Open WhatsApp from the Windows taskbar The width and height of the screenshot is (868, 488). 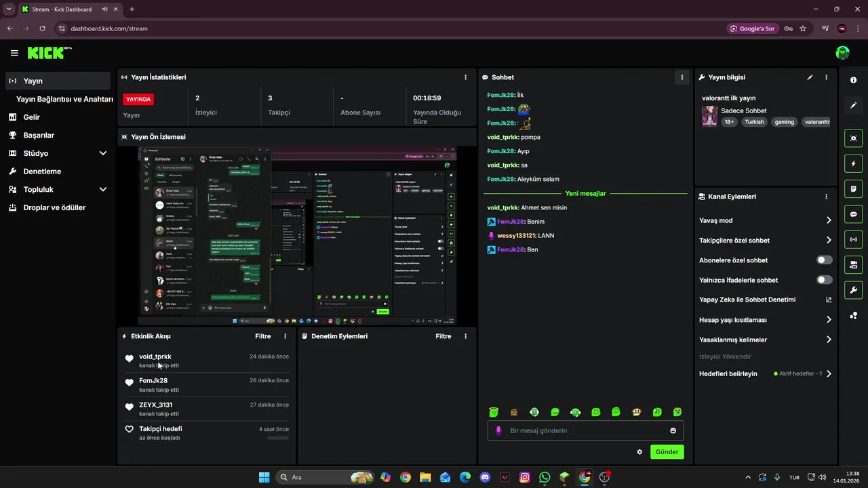(x=545, y=477)
